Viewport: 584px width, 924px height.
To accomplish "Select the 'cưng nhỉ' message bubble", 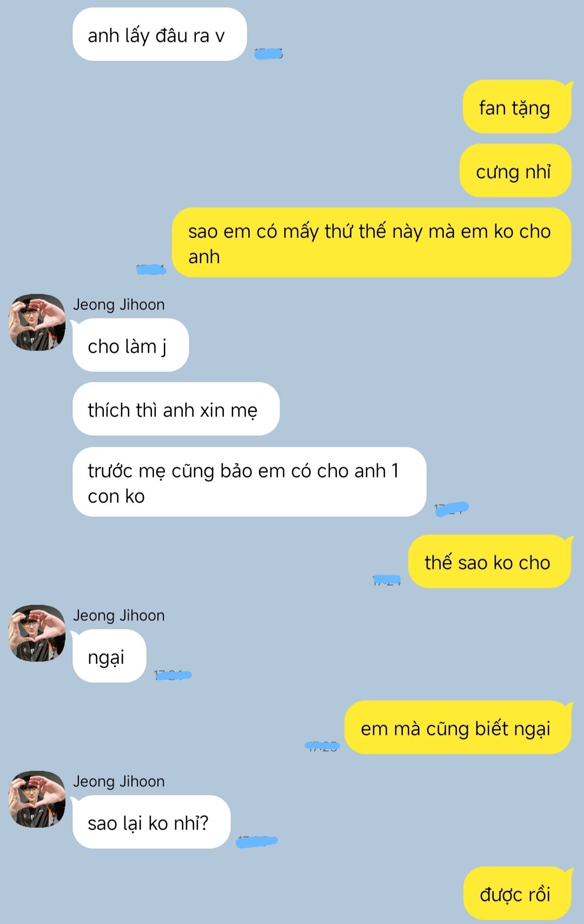I will coord(515,171).
